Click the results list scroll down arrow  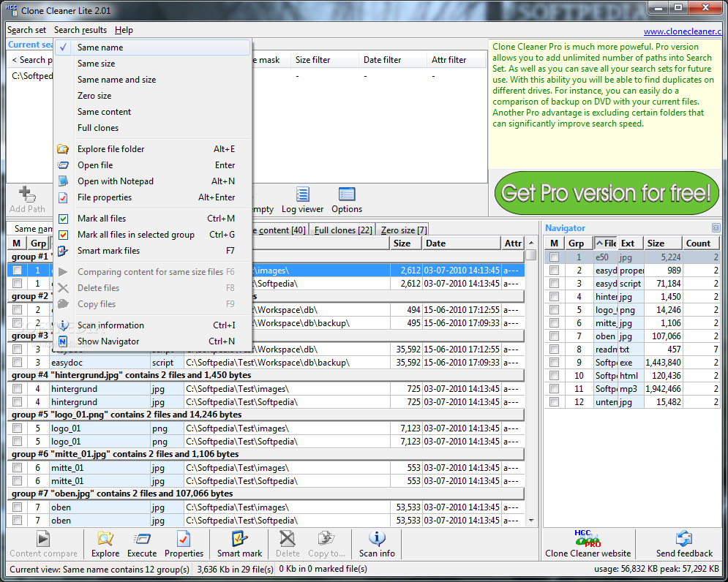pyautogui.click(x=531, y=521)
